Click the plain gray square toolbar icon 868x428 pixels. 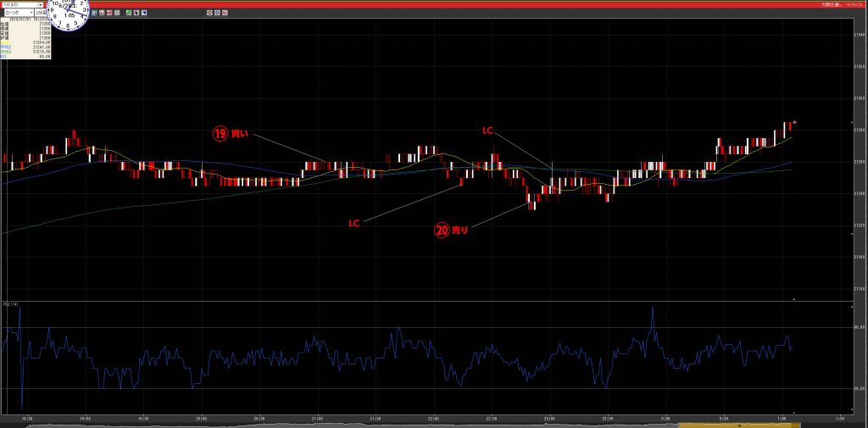click(x=117, y=13)
